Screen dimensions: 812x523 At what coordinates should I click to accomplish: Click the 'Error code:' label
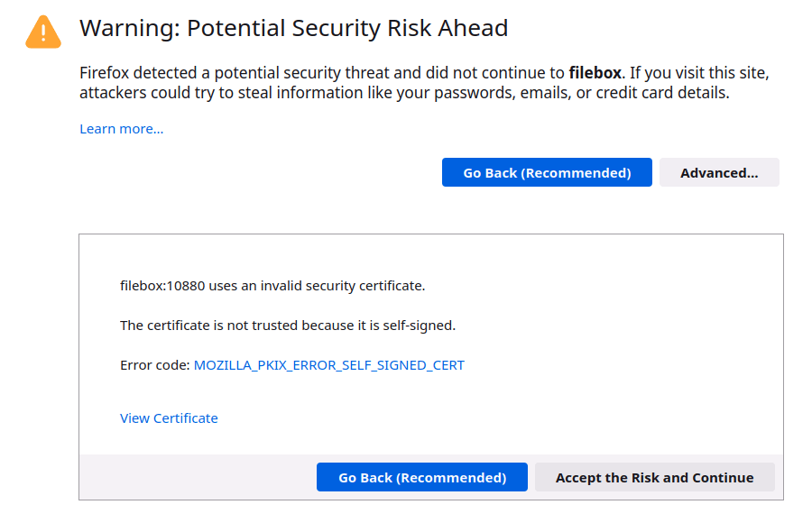[154, 365]
